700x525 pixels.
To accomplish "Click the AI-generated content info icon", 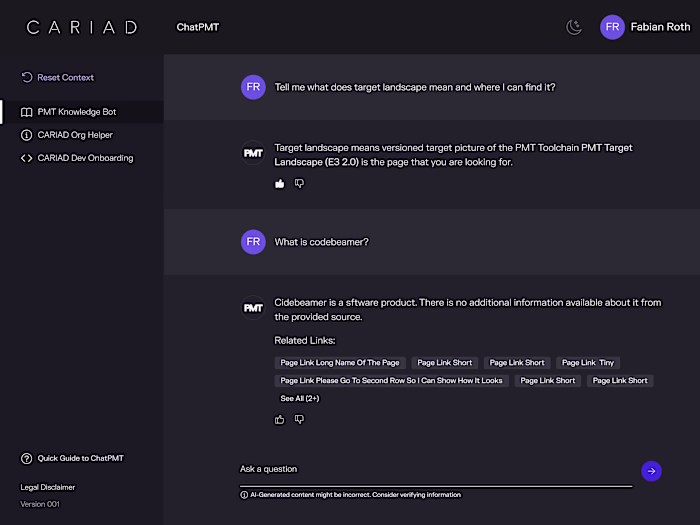I will 244,495.
